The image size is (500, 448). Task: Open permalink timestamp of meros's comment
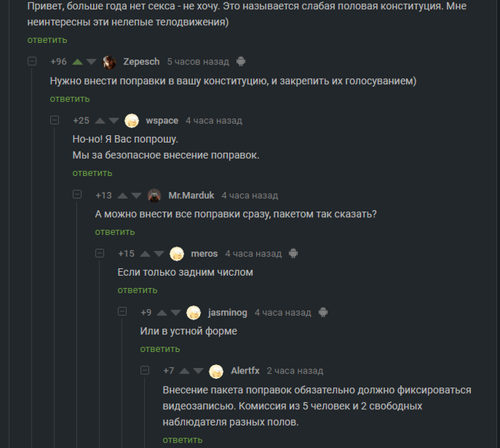coord(253,254)
